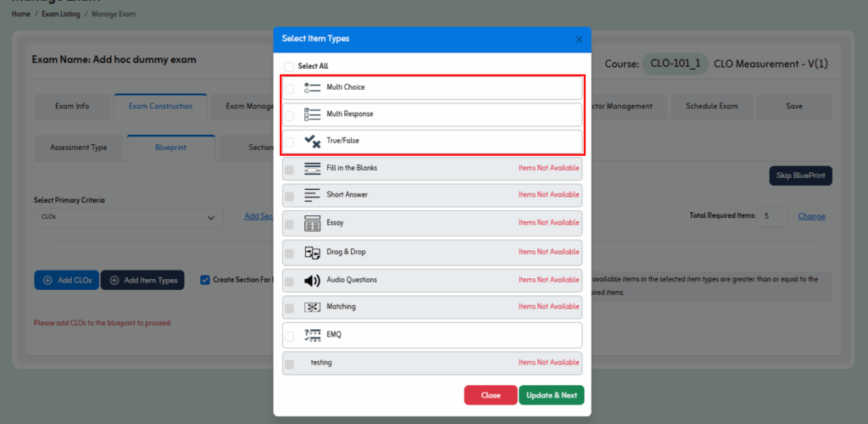Open the Select Primary Criteria dropdown
Viewport: 868px width, 424px height.
pyautogui.click(x=128, y=218)
